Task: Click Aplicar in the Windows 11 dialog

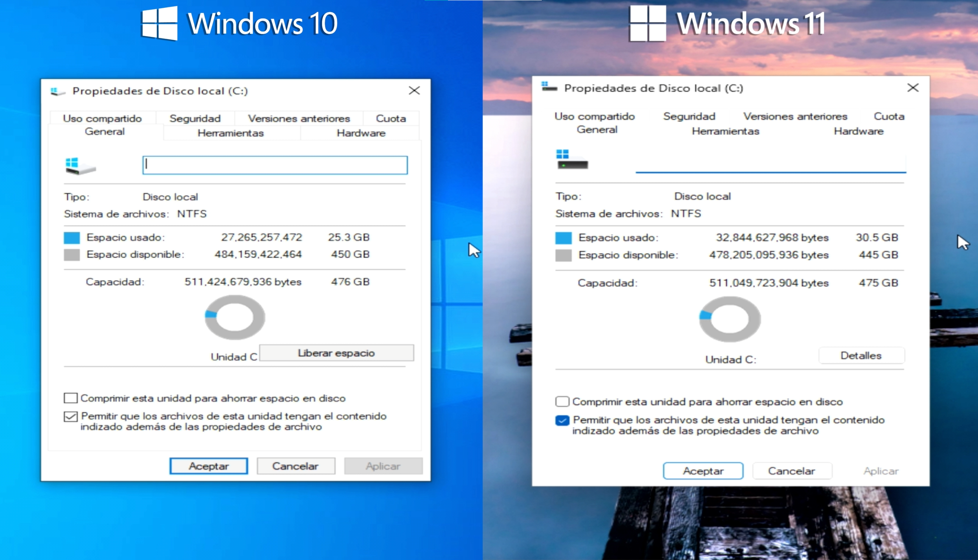Action: [x=881, y=471]
